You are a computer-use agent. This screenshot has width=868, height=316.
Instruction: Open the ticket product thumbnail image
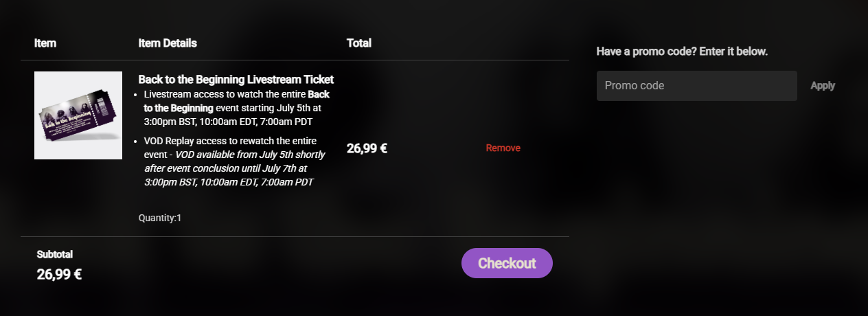[78, 115]
